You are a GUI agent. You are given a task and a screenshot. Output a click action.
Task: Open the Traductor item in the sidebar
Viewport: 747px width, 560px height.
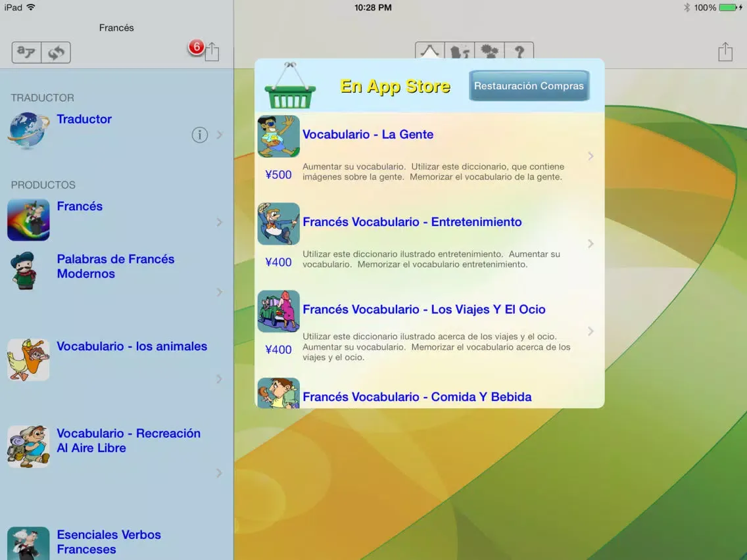84,119
